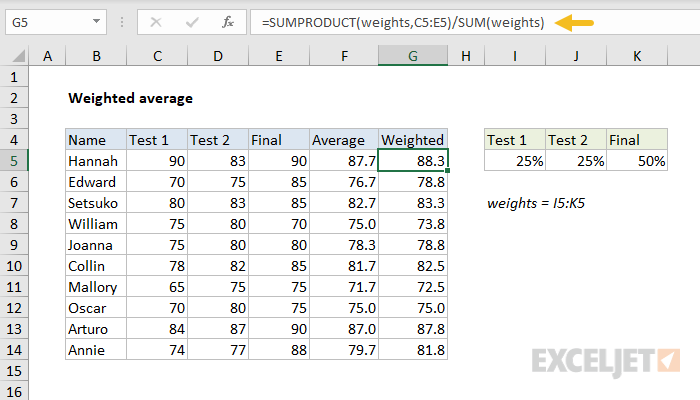
Task: Select Hannah's weighted score cell 88.3
Action: click(413, 161)
